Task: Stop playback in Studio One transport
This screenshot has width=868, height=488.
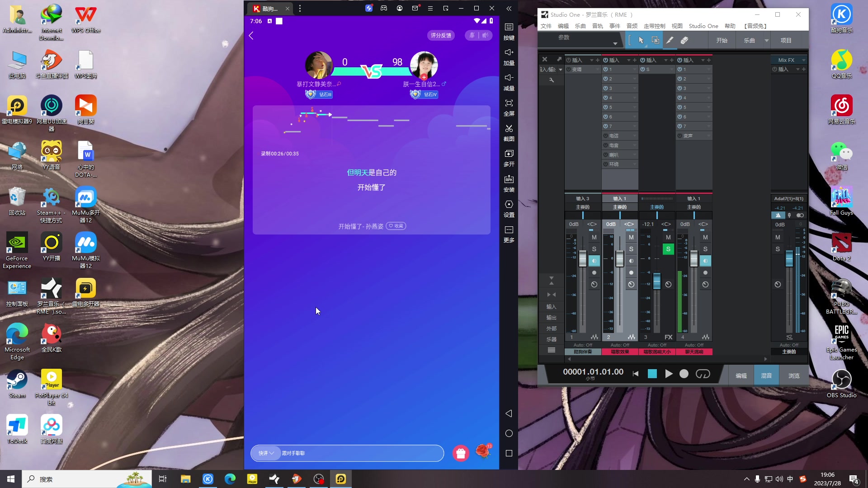Action: click(652, 374)
